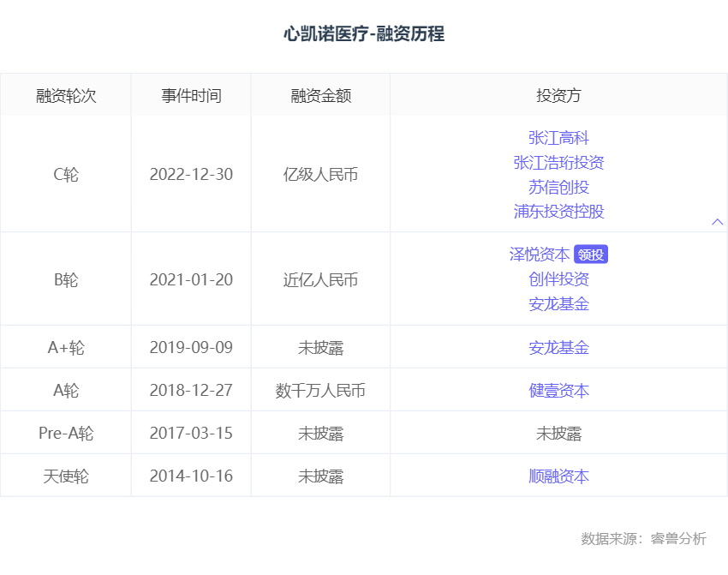The height and width of the screenshot is (575, 728).
Task: Click 未披露 investor in the Pre-A轮 row
Action: pyautogui.click(x=558, y=434)
